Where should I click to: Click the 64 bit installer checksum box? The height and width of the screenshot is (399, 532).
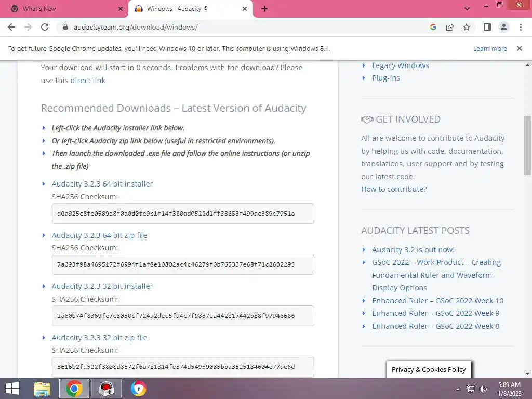coord(183,214)
